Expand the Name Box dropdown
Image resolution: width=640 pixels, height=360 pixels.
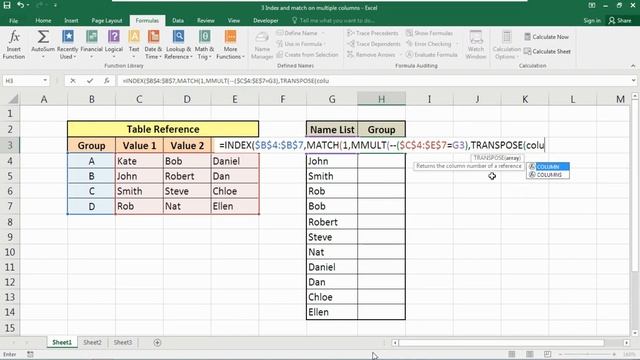45,81
